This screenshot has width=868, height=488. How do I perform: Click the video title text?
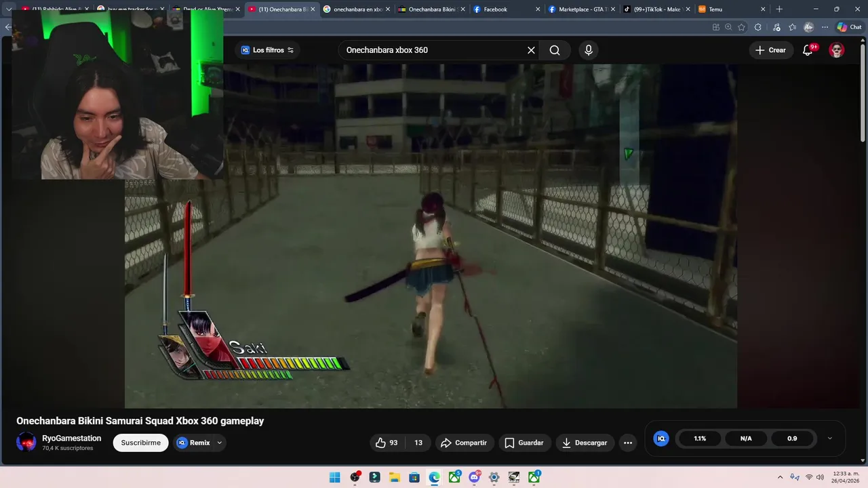pos(140,421)
